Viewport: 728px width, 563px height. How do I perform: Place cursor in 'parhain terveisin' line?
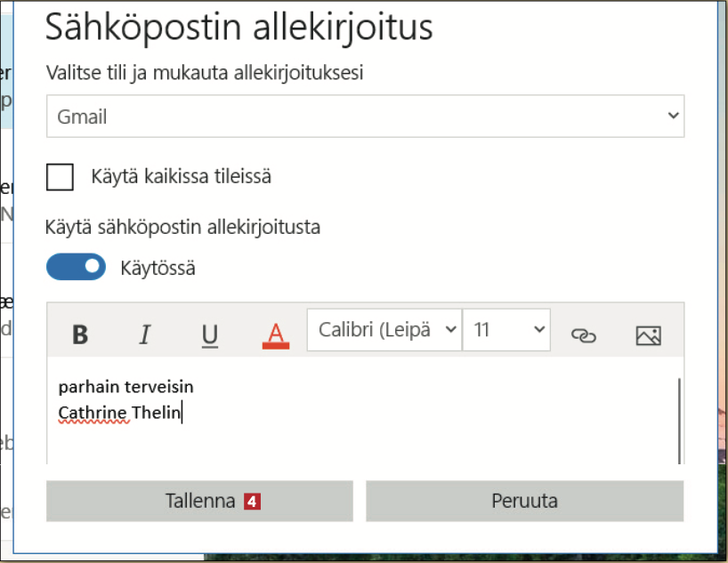(125, 387)
